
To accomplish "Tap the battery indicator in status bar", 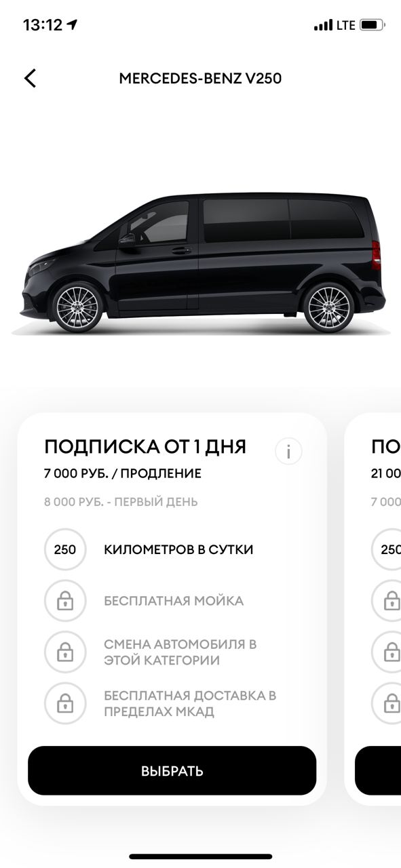I will tap(373, 25).
